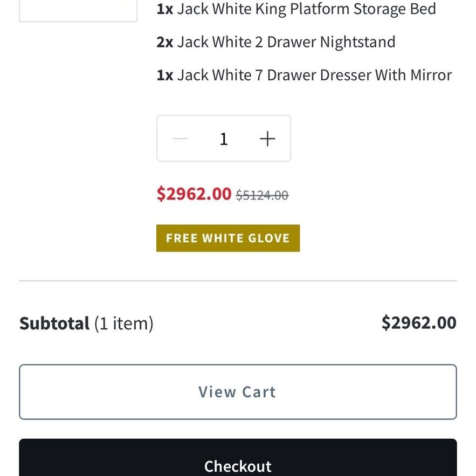Select the quantity value 1 in stepper
The height and width of the screenshot is (476, 476).
coord(224,139)
